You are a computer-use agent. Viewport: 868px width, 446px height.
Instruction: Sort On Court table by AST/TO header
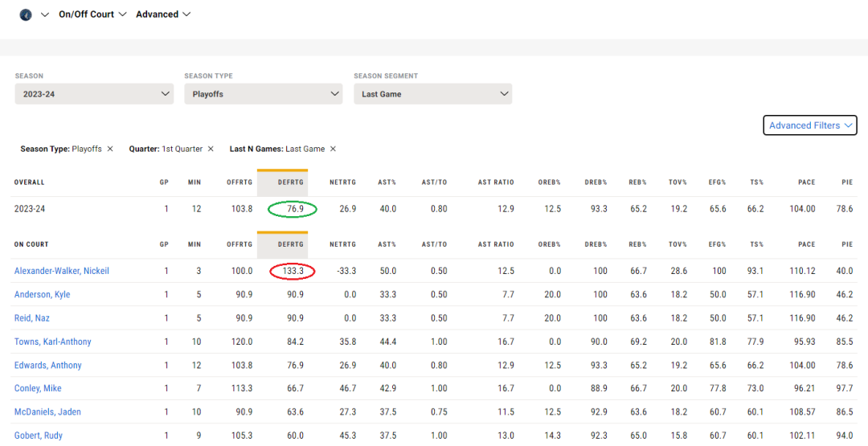point(435,244)
